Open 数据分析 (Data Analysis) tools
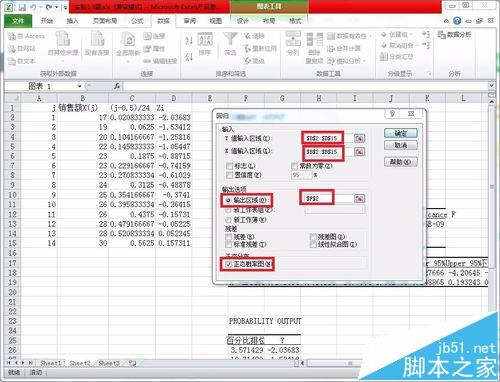This screenshot has height=382, width=500. click(454, 34)
